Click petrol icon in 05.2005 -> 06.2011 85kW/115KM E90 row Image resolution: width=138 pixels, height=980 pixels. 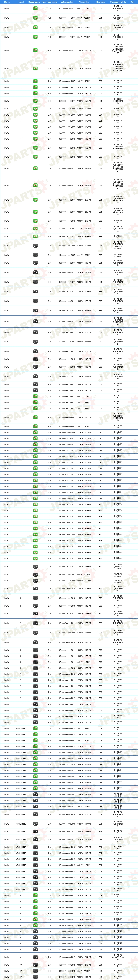(x=35, y=396)
